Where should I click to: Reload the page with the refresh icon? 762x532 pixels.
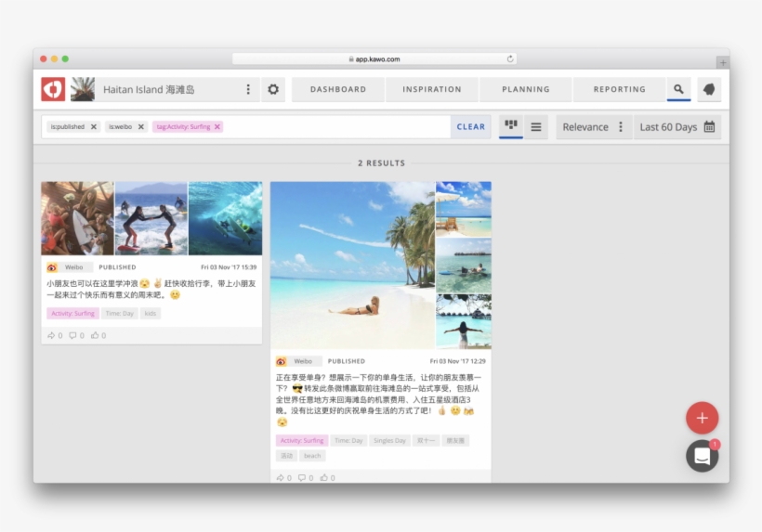pos(510,59)
